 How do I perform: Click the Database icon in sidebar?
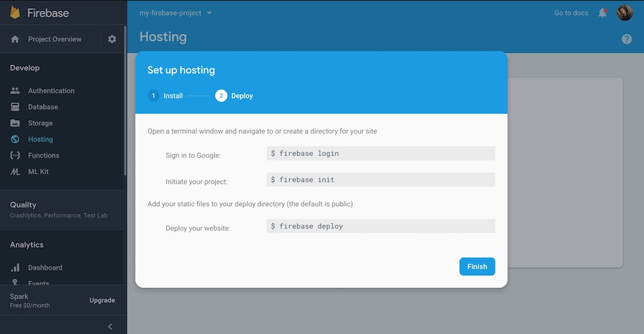pyautogui.click(x=15, y=107)
